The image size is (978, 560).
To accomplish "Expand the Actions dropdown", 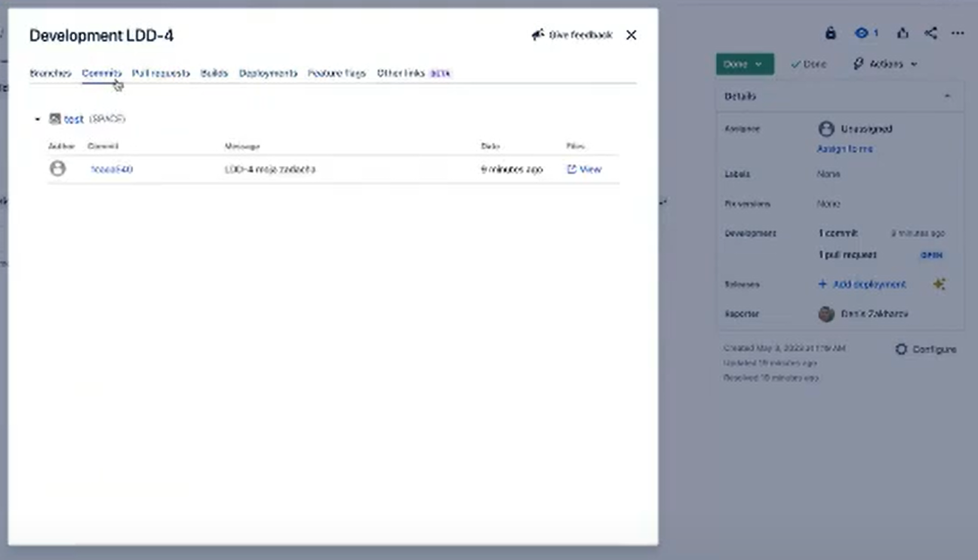I will point(885,64).
